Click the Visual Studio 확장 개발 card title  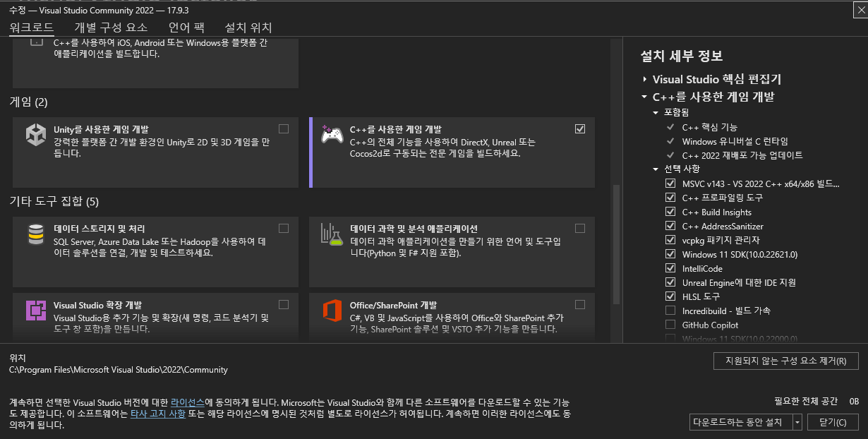click(x=97, y=305)
